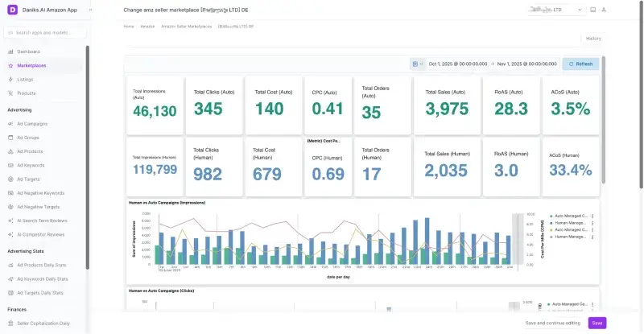The height and width of the screenshot is (334, 644).
Task: Open the company LTD selector dropdown
Action: pos(556,10)
